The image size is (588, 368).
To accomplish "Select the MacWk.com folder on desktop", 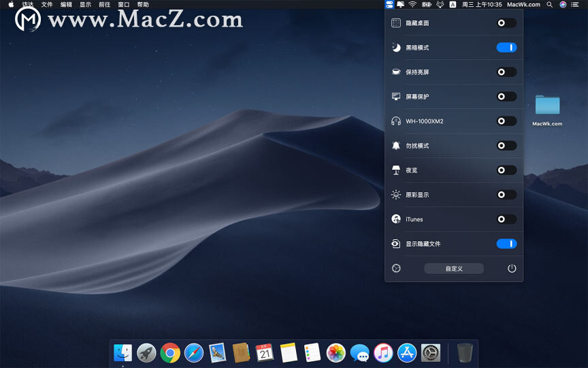I will click(x=547, y=110).
